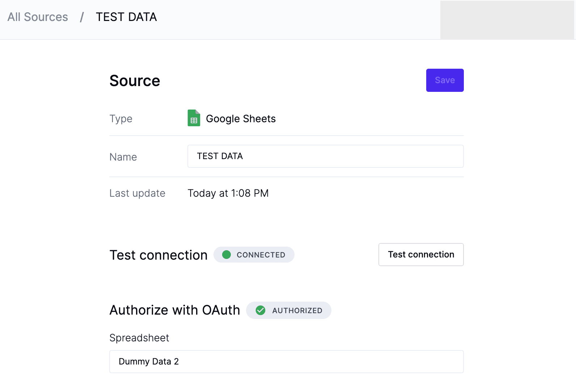Select the Google Sheets type text
576x392 pixels.
241,119
